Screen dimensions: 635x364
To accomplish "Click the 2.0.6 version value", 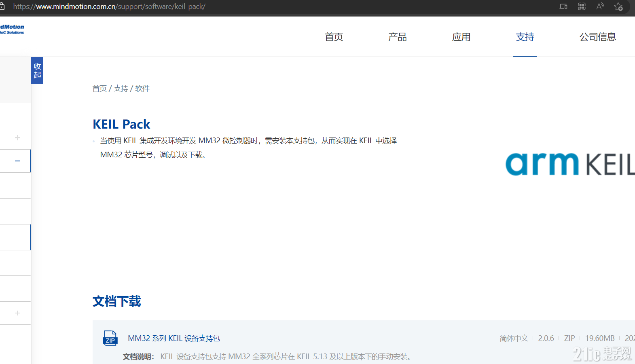I will click(546, 338).
